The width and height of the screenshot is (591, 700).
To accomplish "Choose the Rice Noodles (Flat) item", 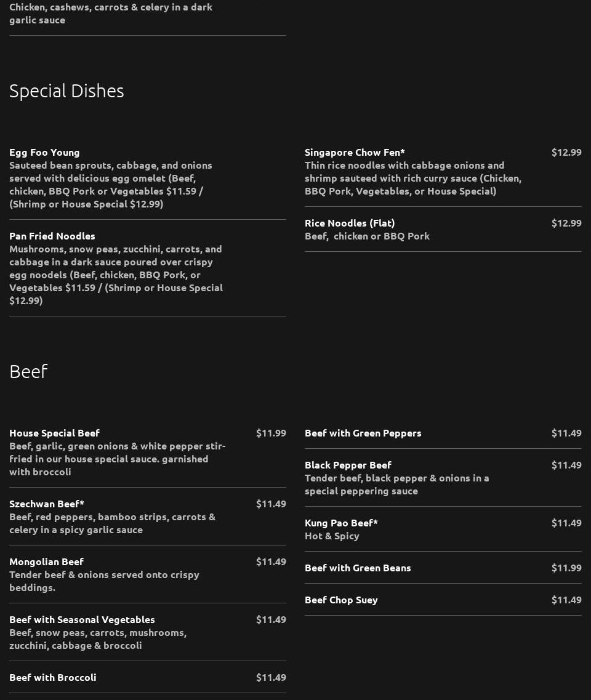I will 350,223.
